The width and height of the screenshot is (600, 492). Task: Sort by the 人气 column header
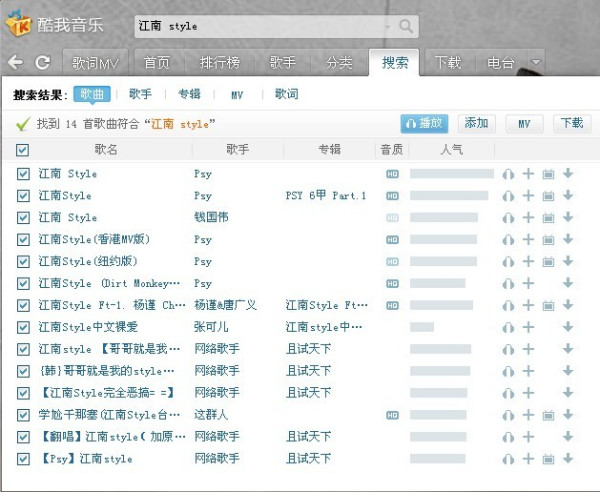click(452, 149)
